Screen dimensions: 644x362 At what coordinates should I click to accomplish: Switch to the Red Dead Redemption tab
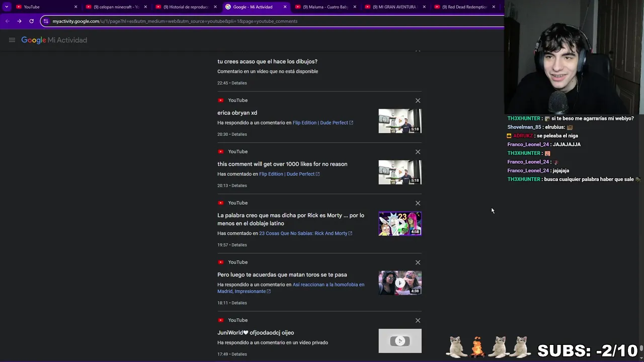tap(464, 7)
